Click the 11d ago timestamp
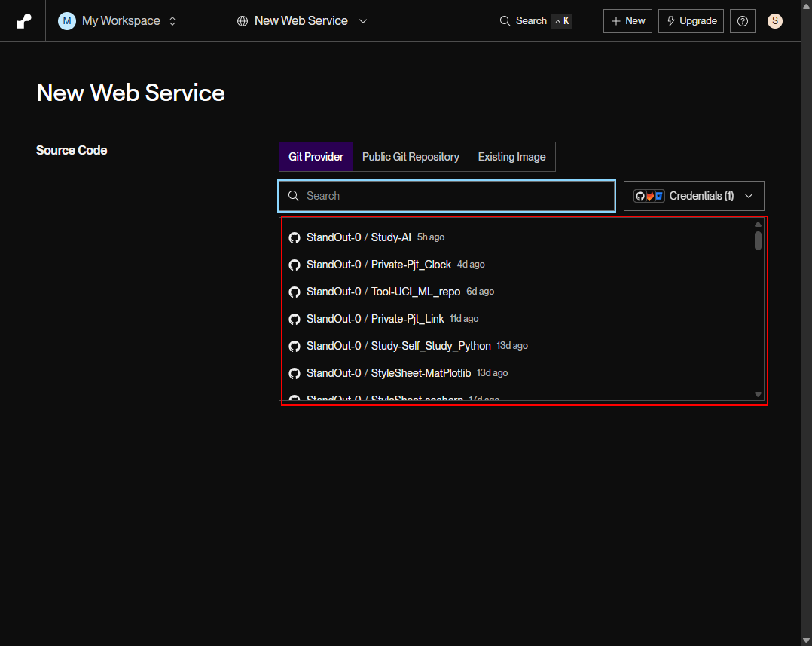The width and height of the screenshot is (812, 646). pyautogui.click(x=464, y=319)
